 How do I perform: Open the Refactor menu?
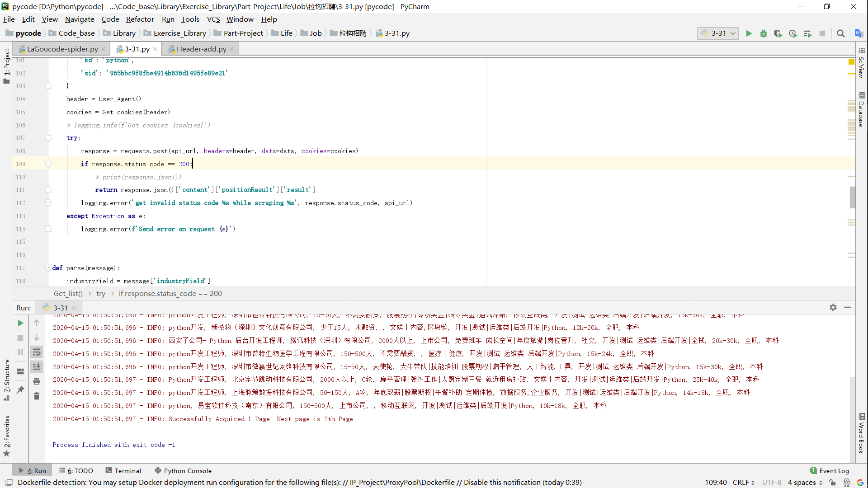click(x=140, y=19)
